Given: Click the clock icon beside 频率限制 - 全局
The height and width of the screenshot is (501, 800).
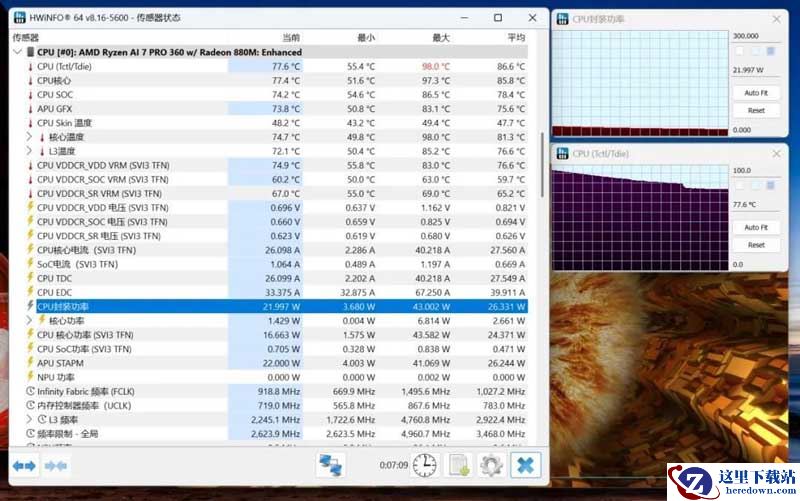Looking at the screenshot, I should point(30,433).
